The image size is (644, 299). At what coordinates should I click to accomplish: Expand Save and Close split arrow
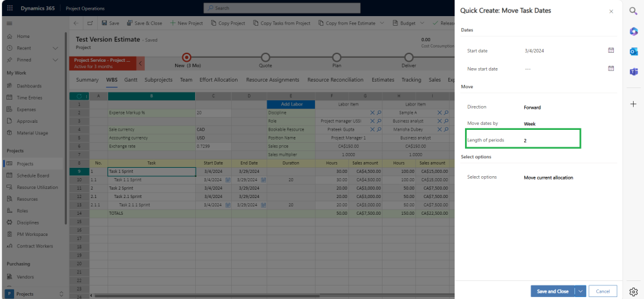(580, 291)
